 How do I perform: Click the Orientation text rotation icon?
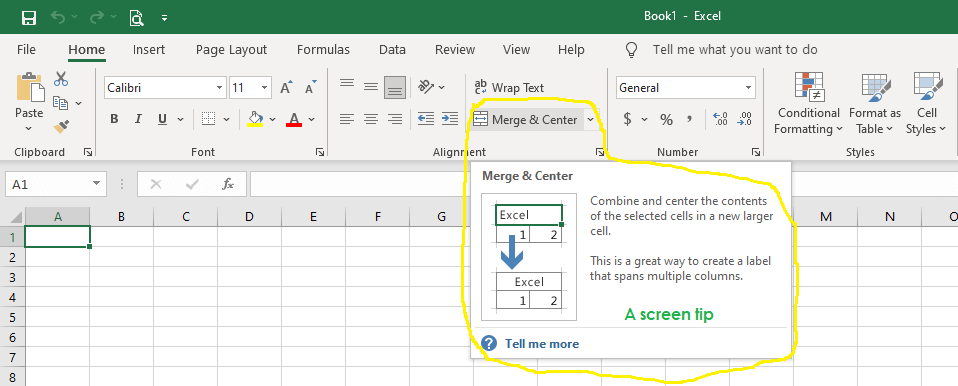coord(426,87)
